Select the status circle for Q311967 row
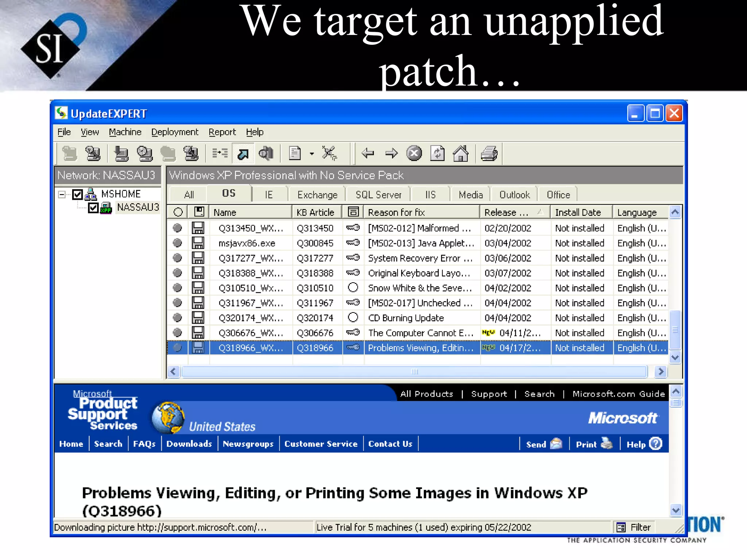The image size is (747, 560). click(x=177, y=303)
